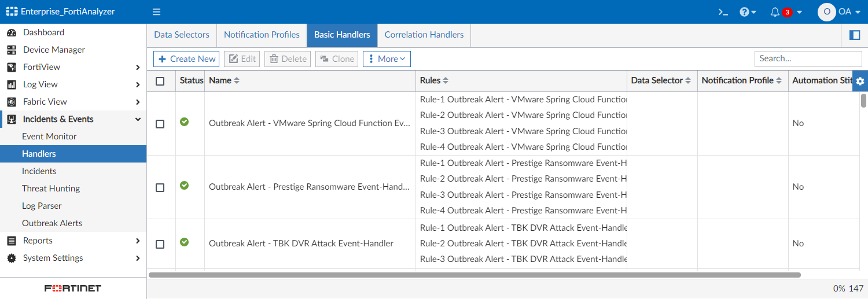Click the column settings gear icon
This screenshot has height=299, width=868.
860,81
